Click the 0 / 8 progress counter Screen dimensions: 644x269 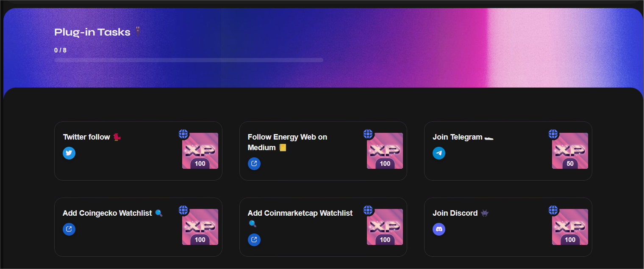pyautogui.click(x=60, y=50)
